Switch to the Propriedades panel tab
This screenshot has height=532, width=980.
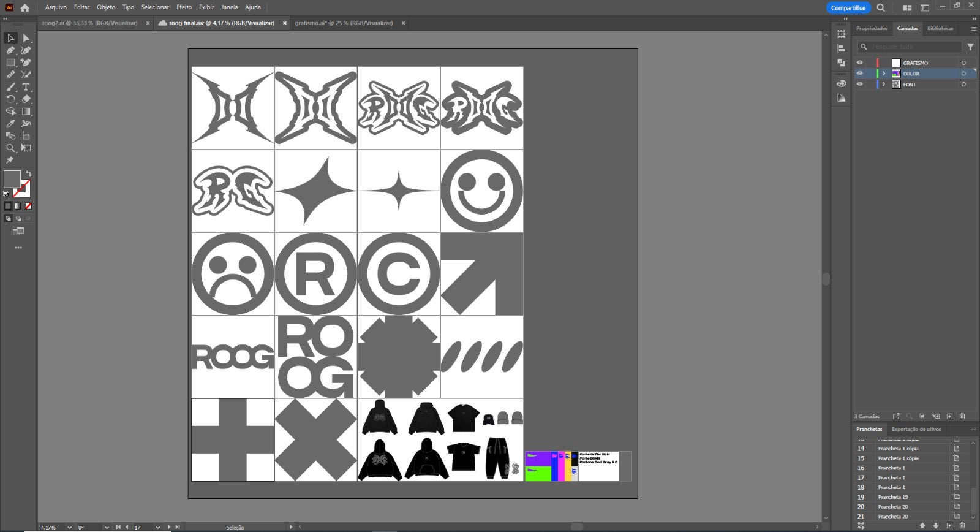coord(872,29)
